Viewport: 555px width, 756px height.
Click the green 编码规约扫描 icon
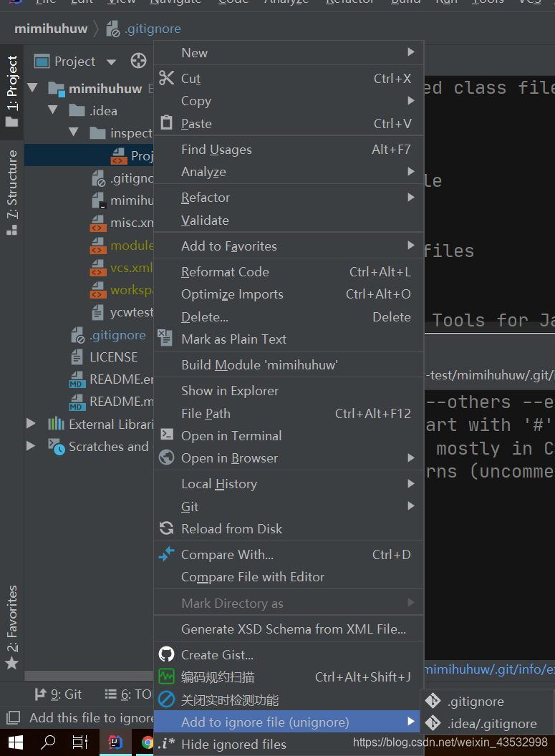pos(166,677)
